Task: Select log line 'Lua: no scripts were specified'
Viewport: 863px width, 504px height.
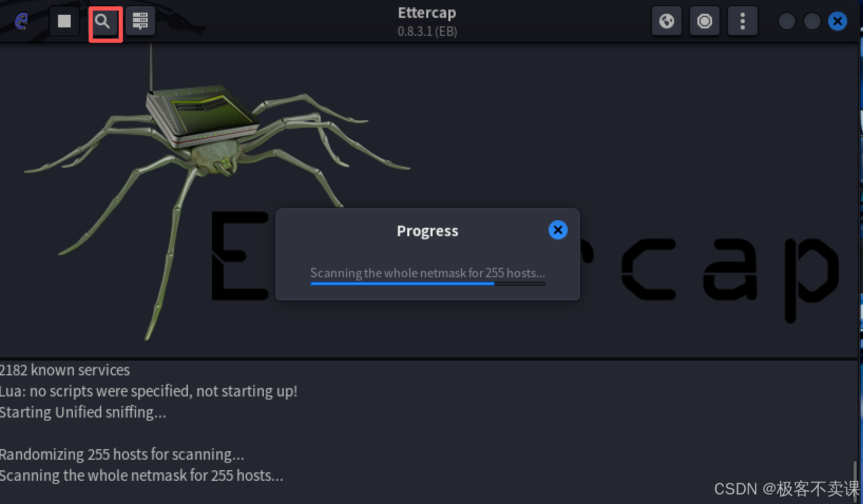Action: coord(149,391)
